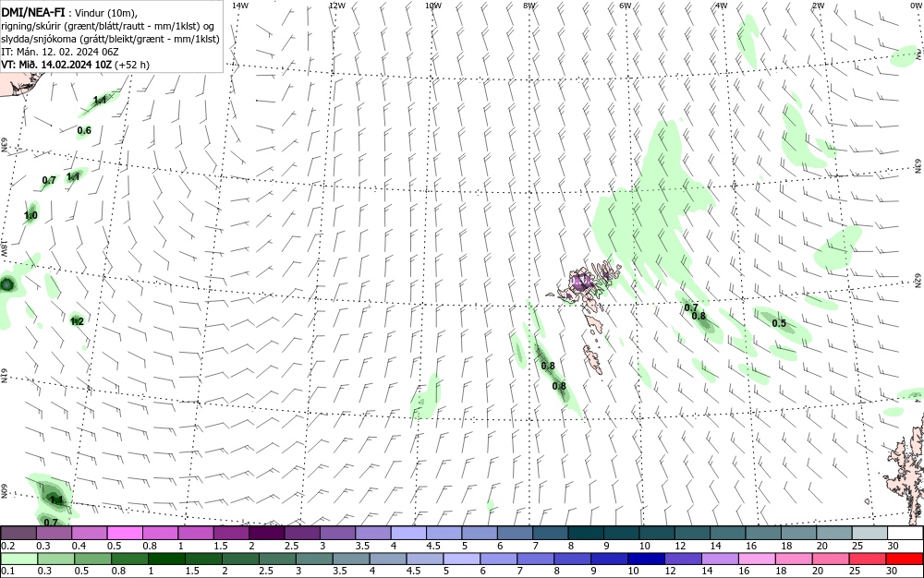Click the 0W longitude label
Image resolution: width=924 pixels, height=578 pixels.
coord(915,6)
